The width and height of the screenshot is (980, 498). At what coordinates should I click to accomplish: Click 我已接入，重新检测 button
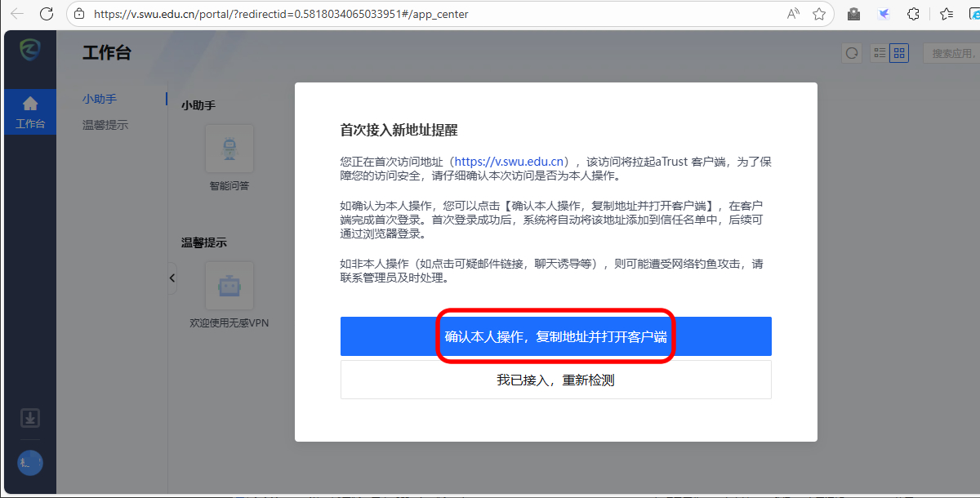(x=555, y=379)
